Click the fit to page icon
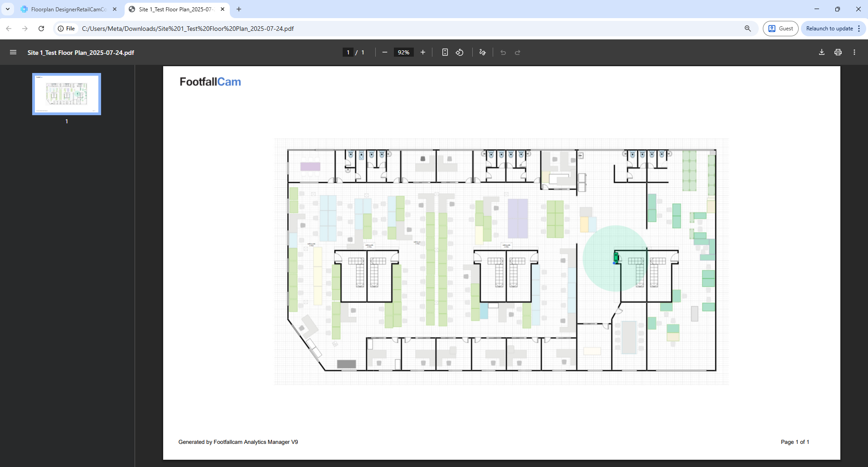Screen dimensions: 868x467 click(445, 53)
